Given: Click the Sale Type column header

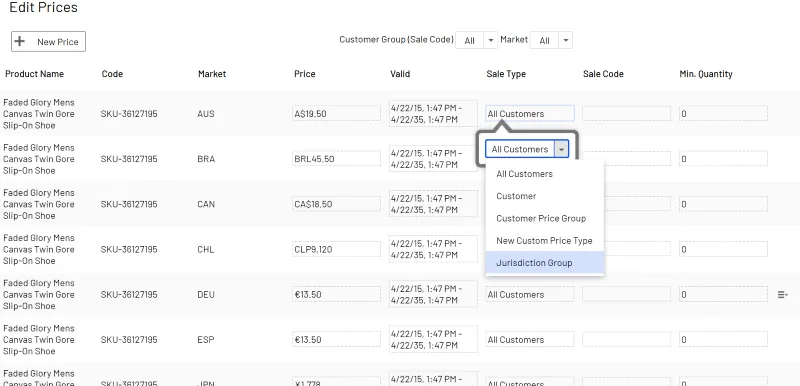Looking at the screenshot, I should pos(506,74).
